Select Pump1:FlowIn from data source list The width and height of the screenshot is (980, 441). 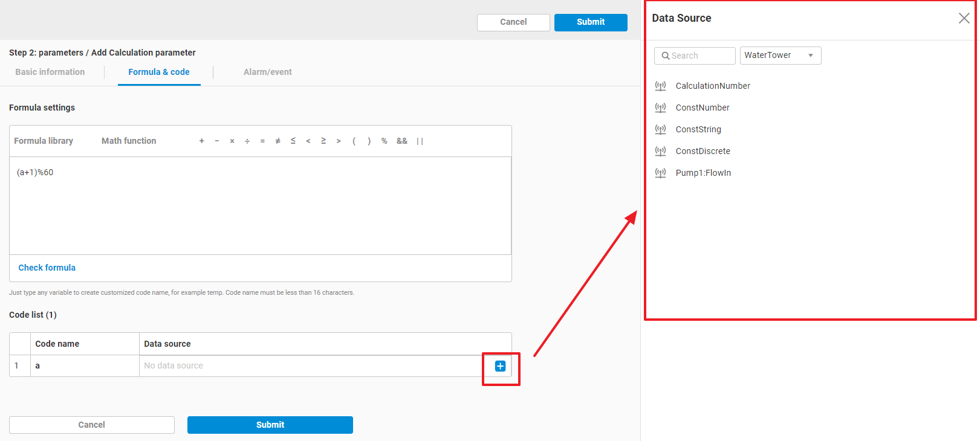703,173
